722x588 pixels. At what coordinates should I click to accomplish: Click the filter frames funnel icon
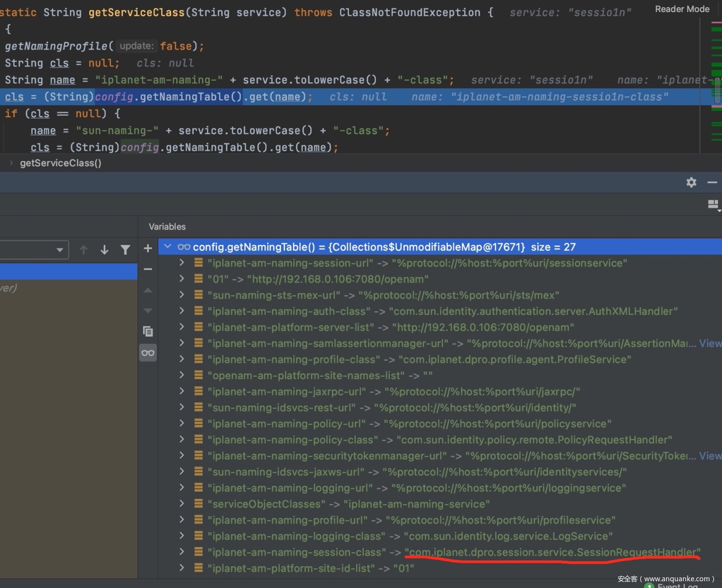tap(125, 250)
